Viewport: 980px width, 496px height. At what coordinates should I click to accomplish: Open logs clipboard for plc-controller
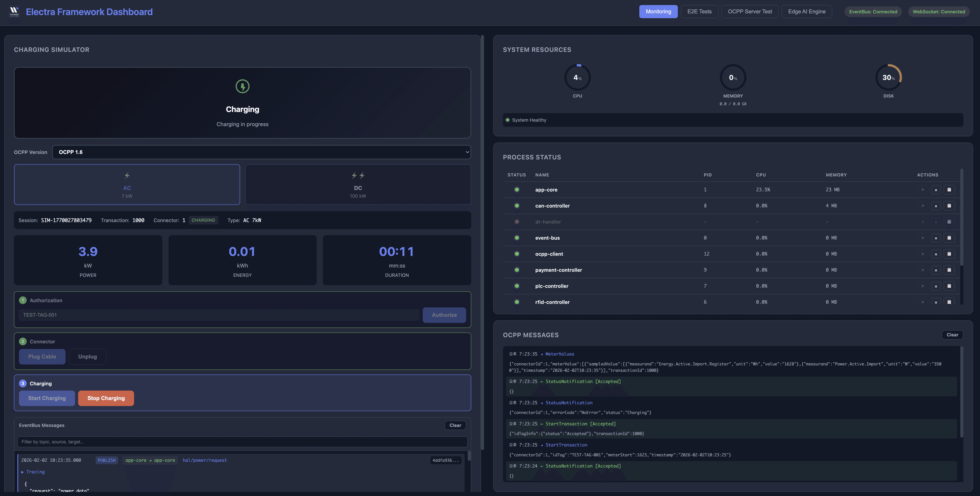click(949, 286)
